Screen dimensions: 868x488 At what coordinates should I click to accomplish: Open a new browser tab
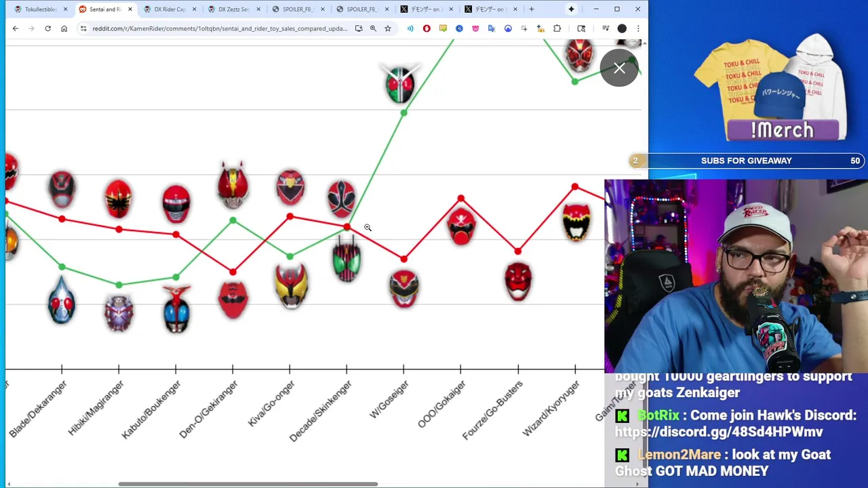(532, 9)
